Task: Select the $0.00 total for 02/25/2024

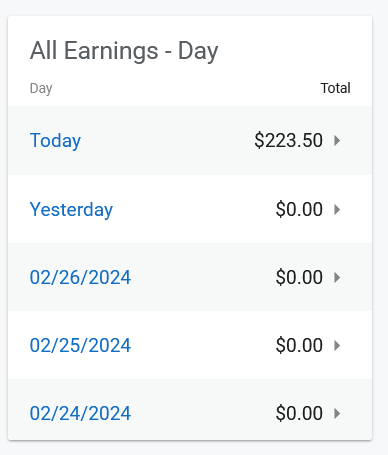Action: click(x=299, y=346)
